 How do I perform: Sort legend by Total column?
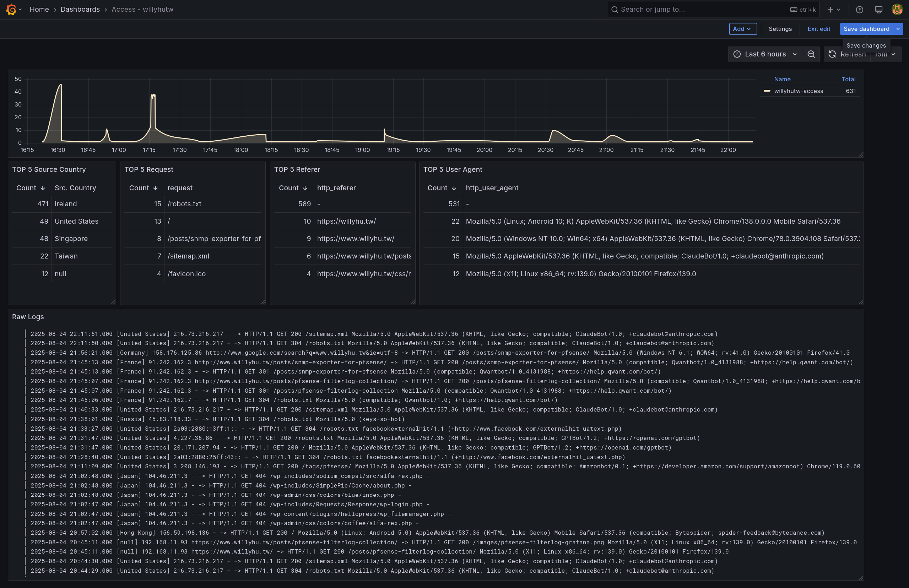pos(848,79)
